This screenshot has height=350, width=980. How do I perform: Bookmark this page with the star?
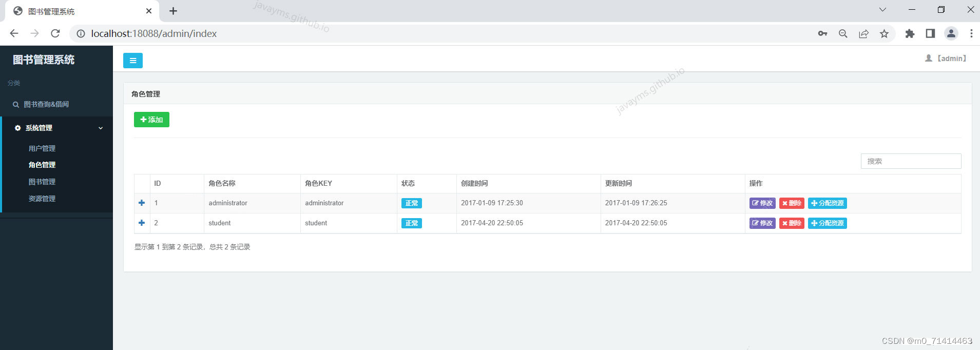coord(884,33)
